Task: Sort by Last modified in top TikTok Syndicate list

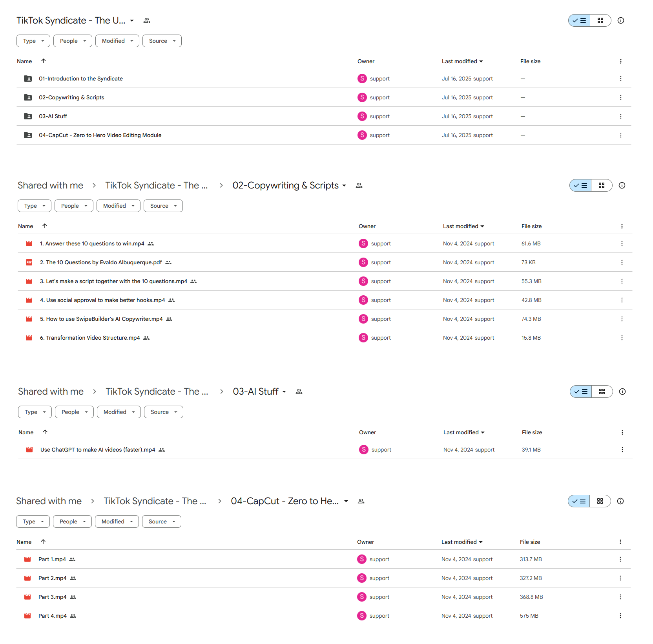Action: pos(462,61)
